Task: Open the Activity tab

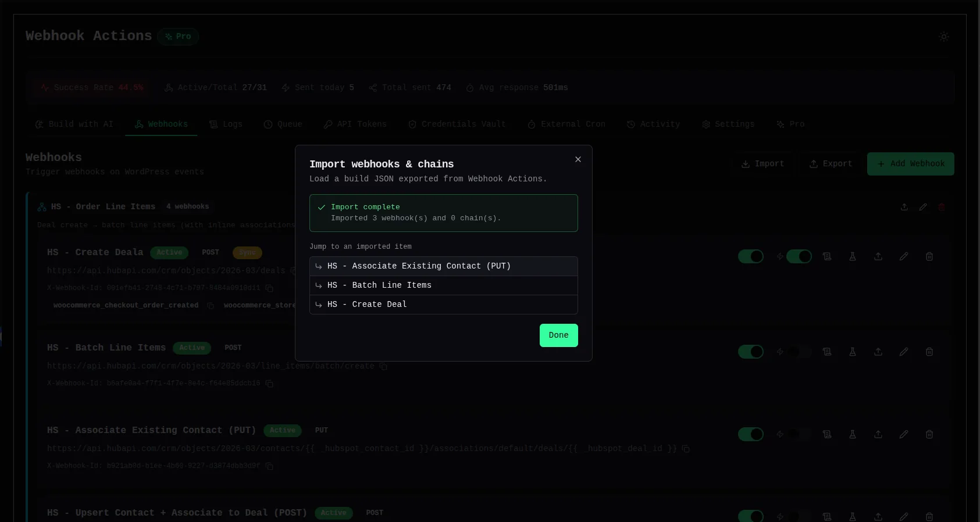Action: 654,124
